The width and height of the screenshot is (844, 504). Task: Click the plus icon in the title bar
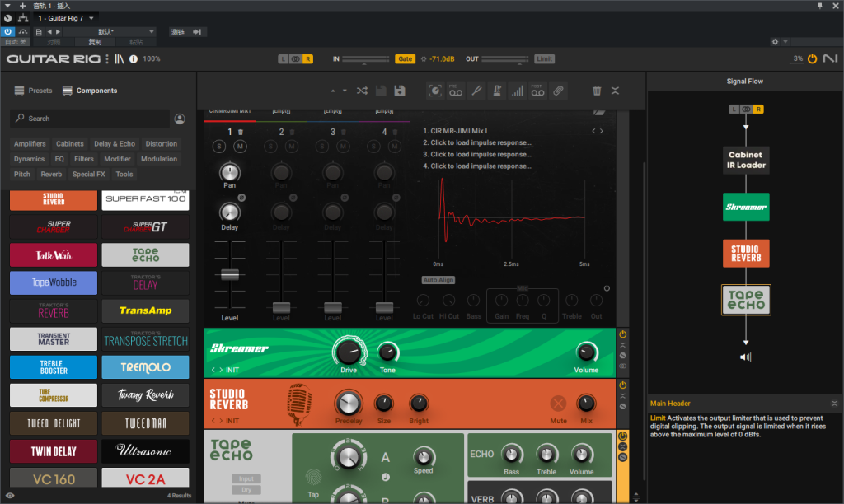22,6
